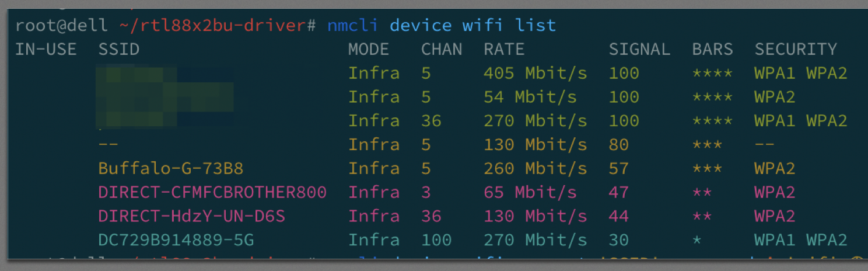Click the BARS column header
This screenshot has height=271, width=868.
(713, 49)
